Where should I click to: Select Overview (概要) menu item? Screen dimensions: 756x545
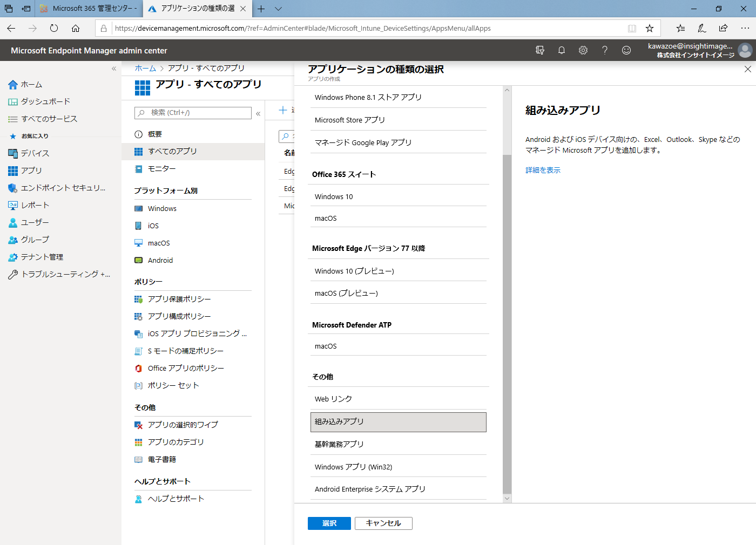coord(193,134)
